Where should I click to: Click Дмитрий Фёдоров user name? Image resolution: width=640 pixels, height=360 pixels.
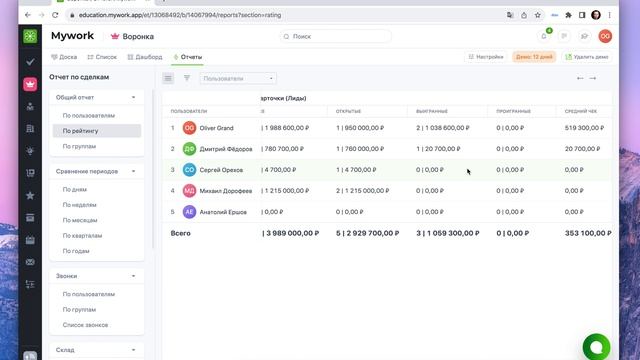pos(226,149)
